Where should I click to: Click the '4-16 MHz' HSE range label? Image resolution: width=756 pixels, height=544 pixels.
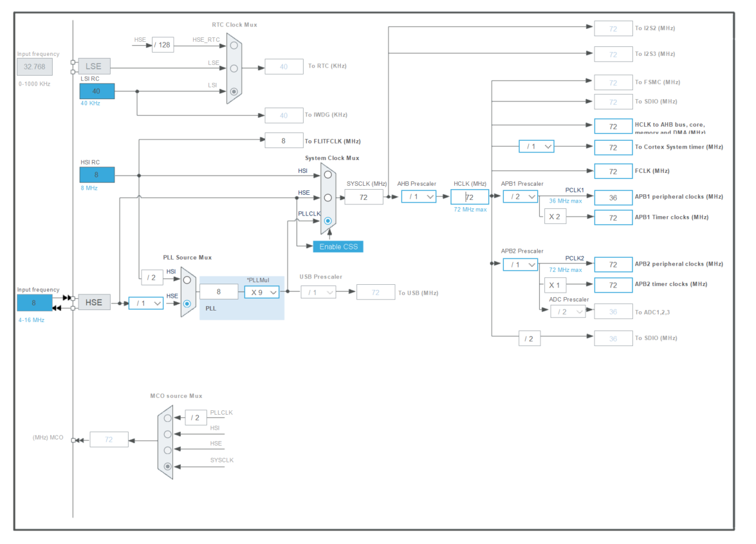click(32, 320)
